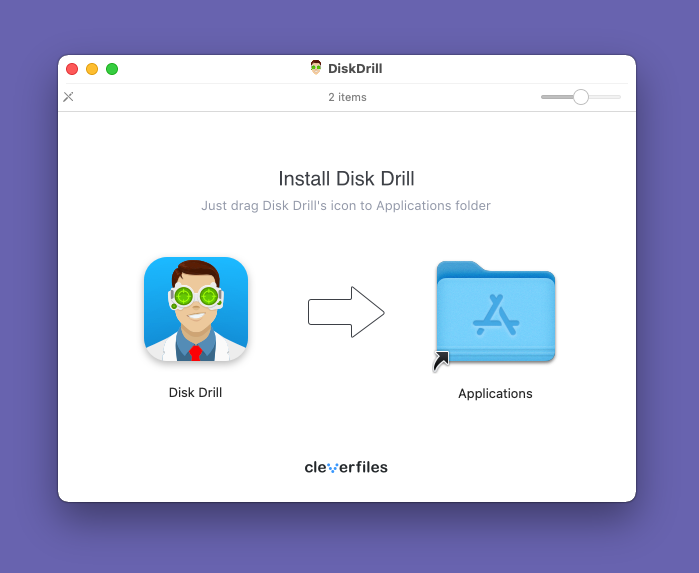This screenshot has height=573, width=699.
Task: Click the "2 items" status text
Action: coord(347,97)
